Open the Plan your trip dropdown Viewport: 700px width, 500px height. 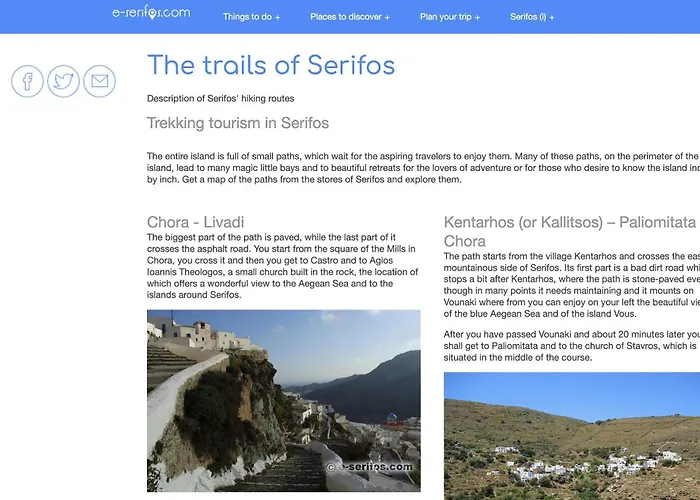pyautogui.click(x=450, y=17)
